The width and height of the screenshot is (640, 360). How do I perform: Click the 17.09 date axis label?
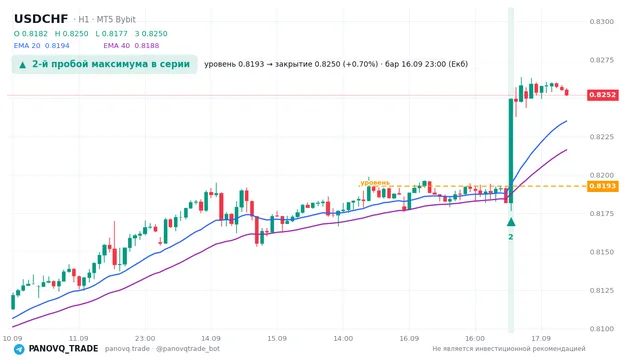541,338
